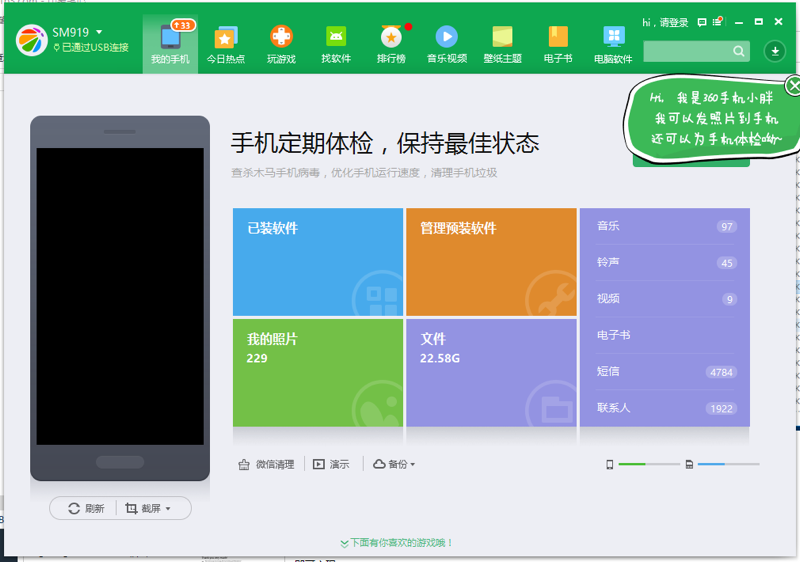Open the 短信 row
800x562 pixels.
665,372
